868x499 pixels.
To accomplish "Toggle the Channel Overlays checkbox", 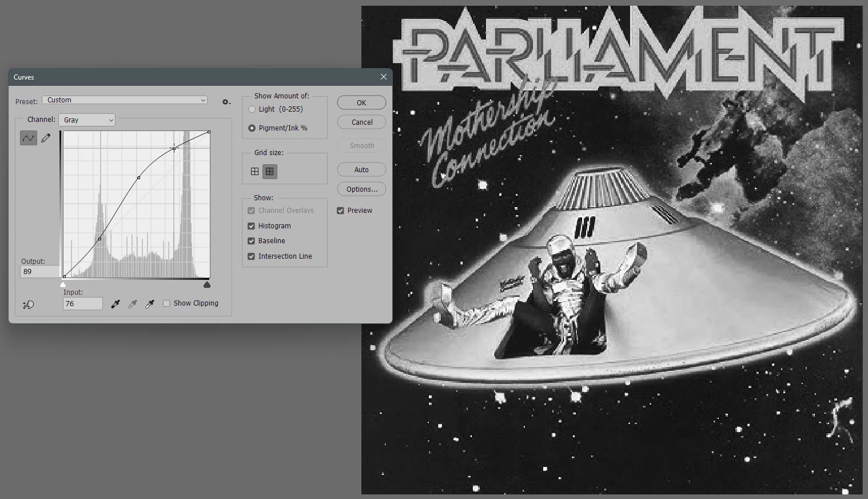I will point(251,211).
